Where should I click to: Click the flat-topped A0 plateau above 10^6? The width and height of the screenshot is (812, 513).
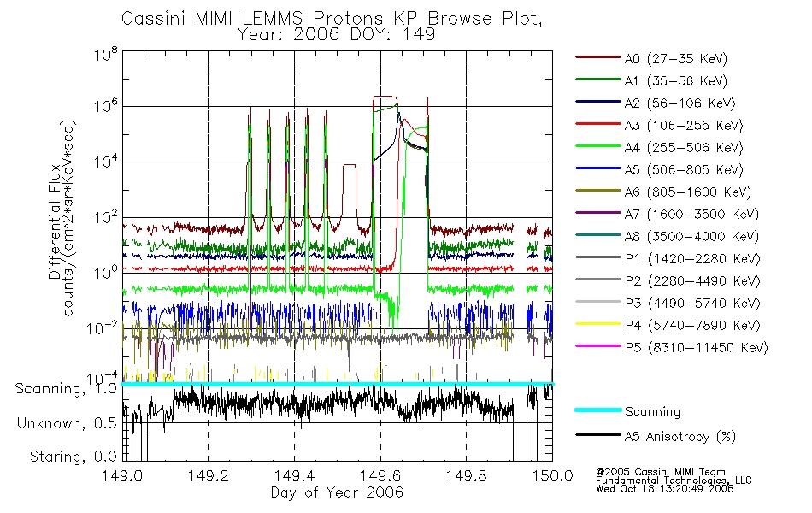tap(385, 97)
